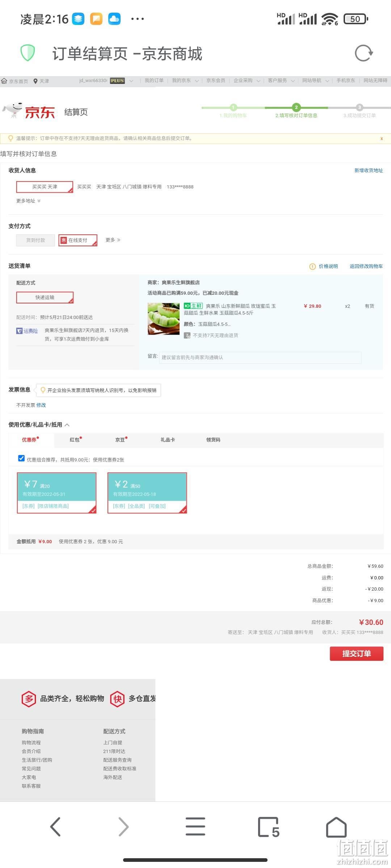Open the 211 timed delivery footer link

tap(114, 751)
